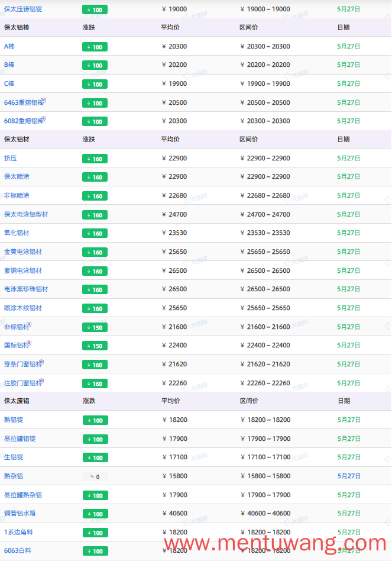Click average price ¥ 24700 for 保太电泳铝型材
The height and width of the screenshot is (561, 392).
[x=174, y=214]
